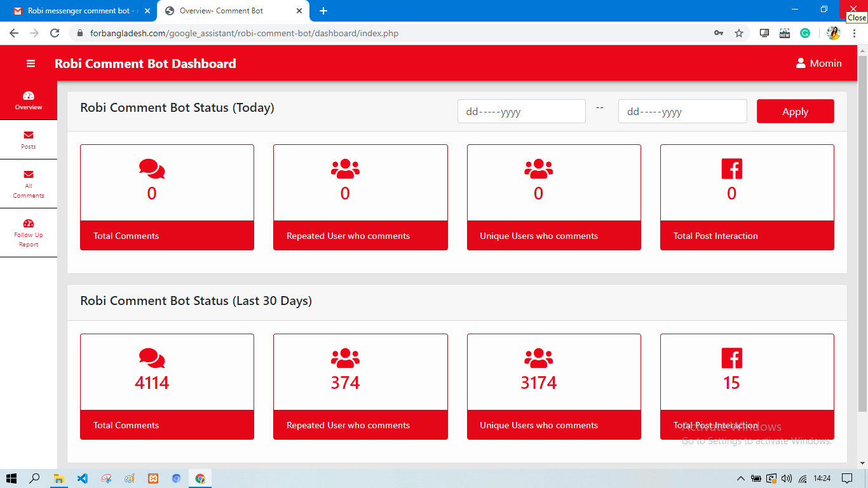Click the 4114 total comments value
868x488 pixels.
click(152, 383)
